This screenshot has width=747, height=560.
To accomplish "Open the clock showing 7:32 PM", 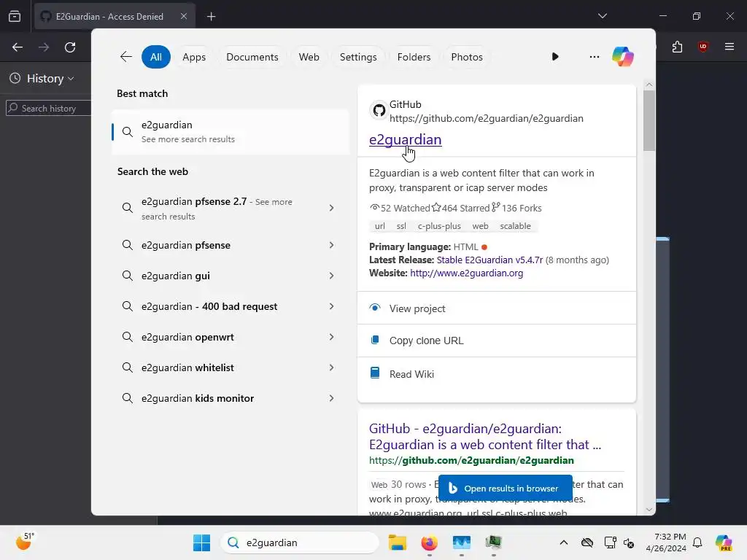I will tap(665, 542).
